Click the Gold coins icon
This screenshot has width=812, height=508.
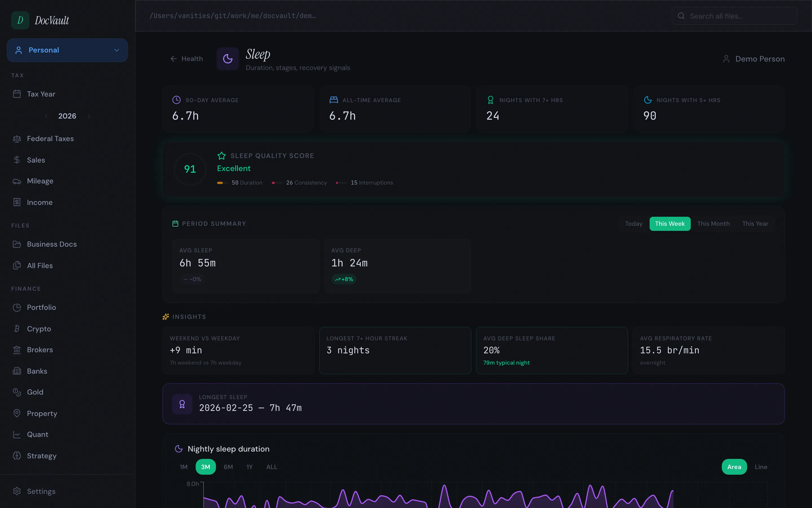(x=17, y=392)
